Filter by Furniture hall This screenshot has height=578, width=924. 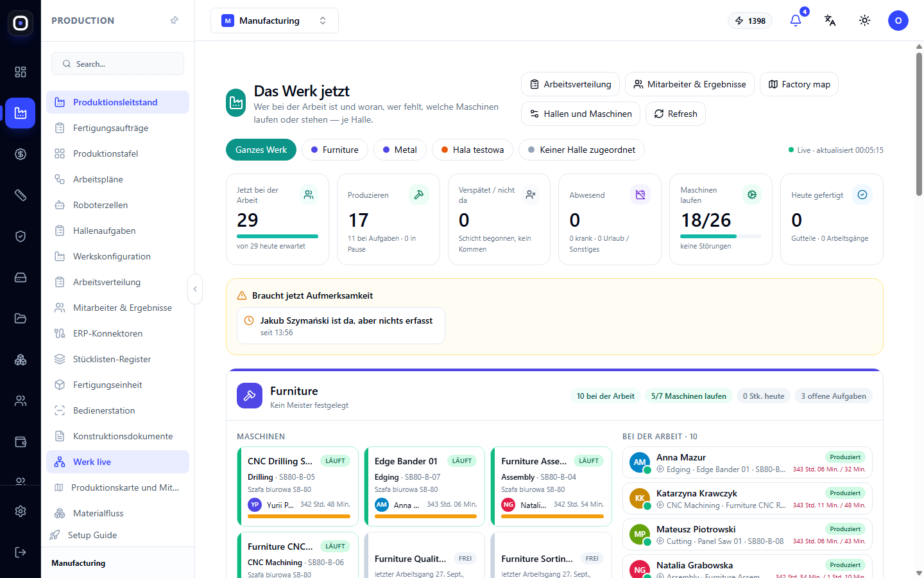point(335,150)
